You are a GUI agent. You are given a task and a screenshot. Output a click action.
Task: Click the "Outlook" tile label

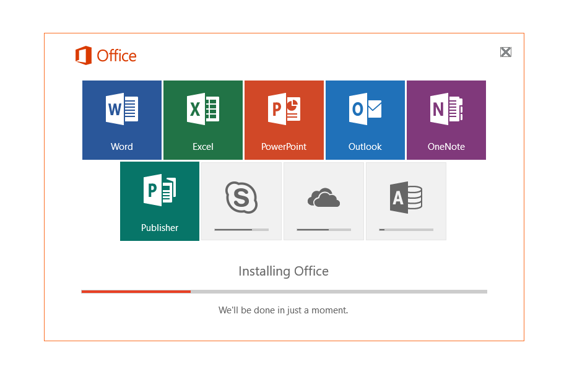tap(365, 147)
